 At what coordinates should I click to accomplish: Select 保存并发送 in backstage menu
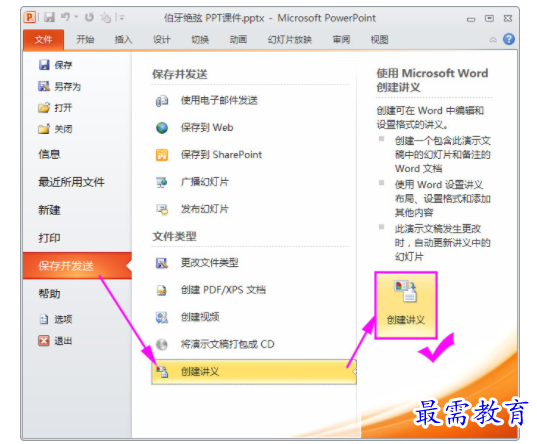click(77, 266)
